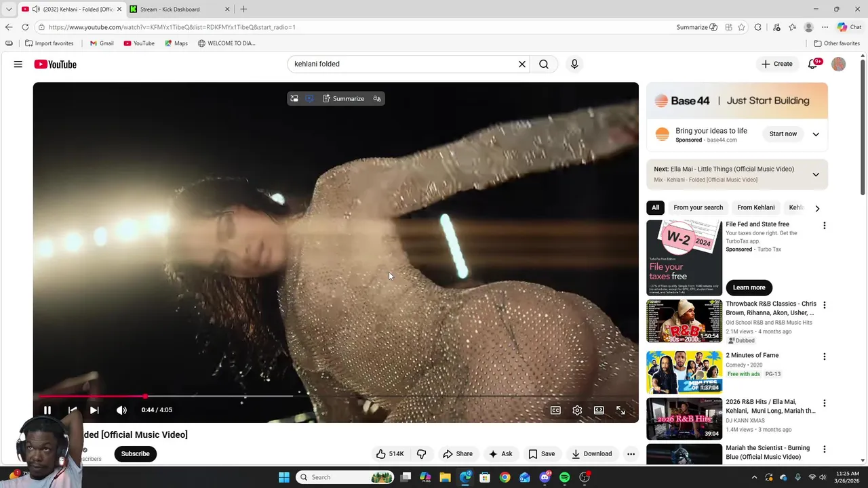
Task: Open the Throwback R&B Classics thumbnail
Action: click(x=684, y=321)
